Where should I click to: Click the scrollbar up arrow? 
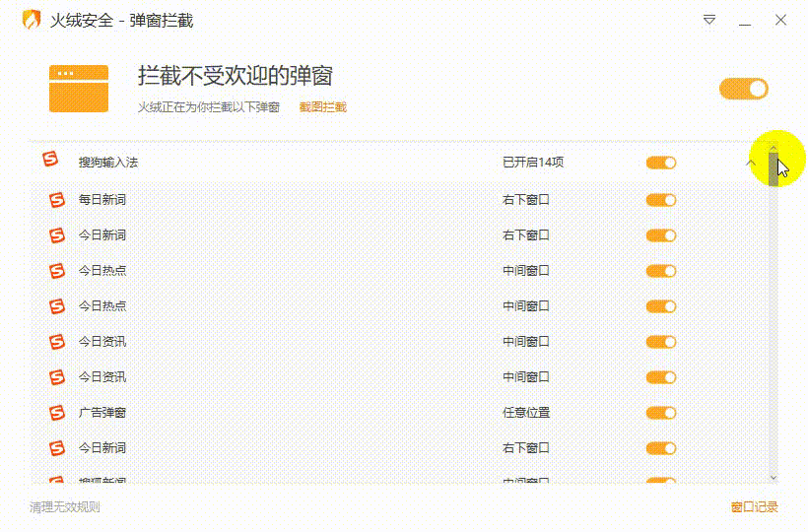(773, 149)
